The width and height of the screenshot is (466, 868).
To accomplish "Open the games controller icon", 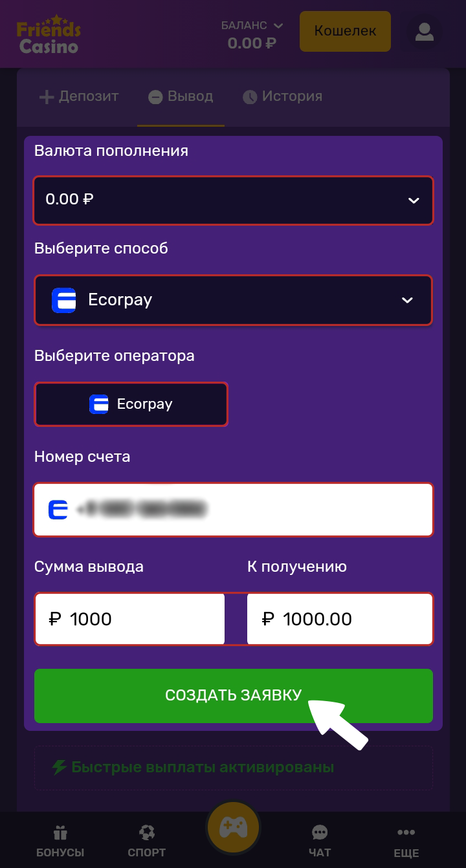I will (x=233, y=827).
